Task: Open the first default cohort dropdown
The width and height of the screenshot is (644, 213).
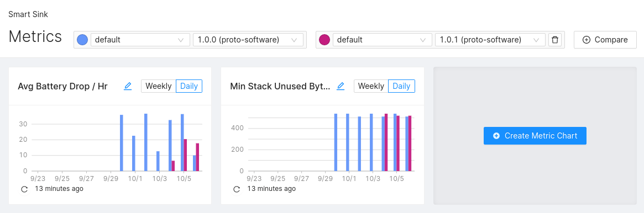Action: pyautogui.click(x=140, y=40)
